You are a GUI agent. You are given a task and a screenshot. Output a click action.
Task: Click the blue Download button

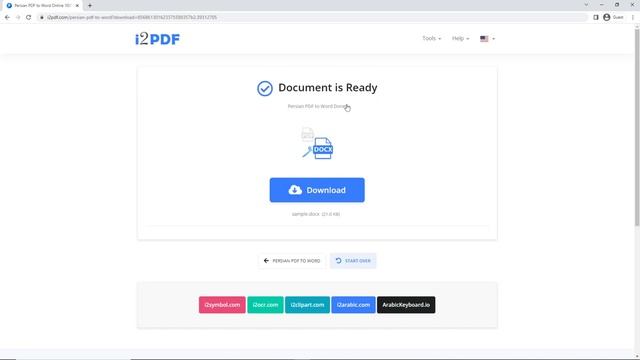click(317, 190)
